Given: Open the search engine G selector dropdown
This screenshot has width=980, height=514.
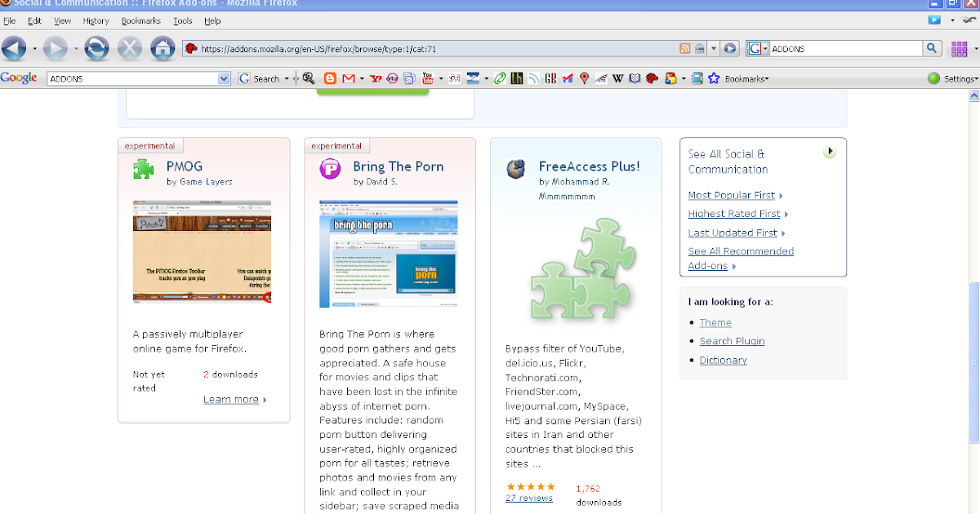Looking at the screenshot, I should (757, 49).
